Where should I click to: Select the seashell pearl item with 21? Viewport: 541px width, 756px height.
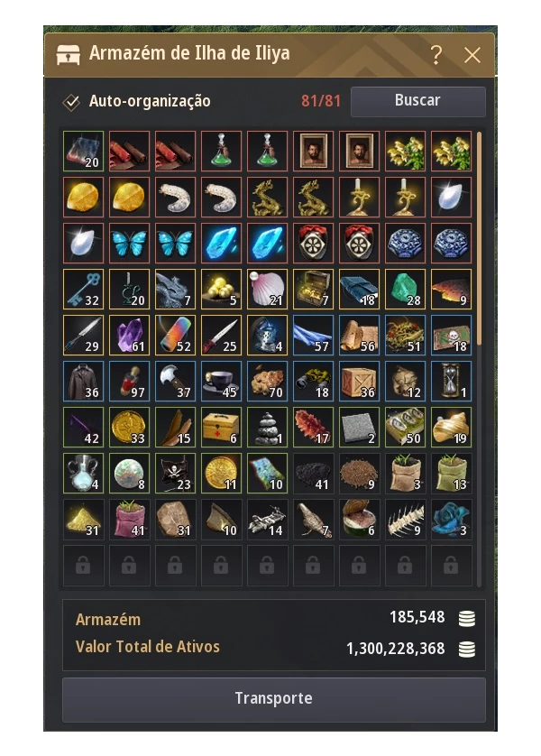point(268,289)
